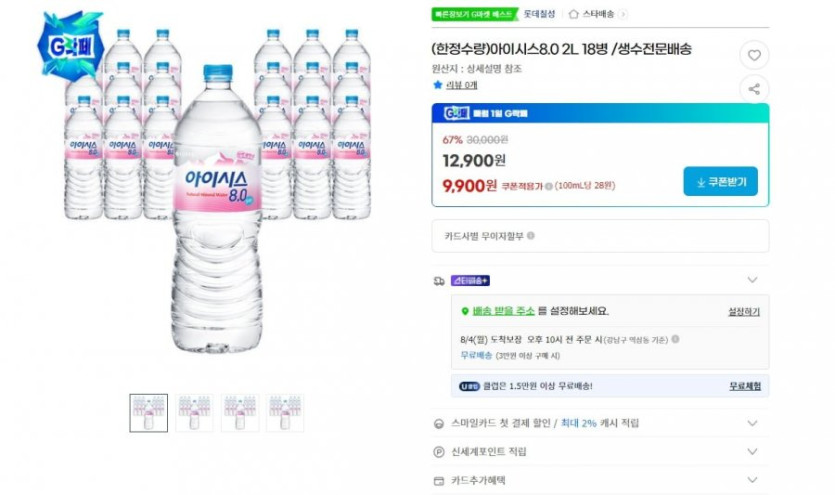Click the share icon
The image size is (835, 495).
tap(754, 89)
